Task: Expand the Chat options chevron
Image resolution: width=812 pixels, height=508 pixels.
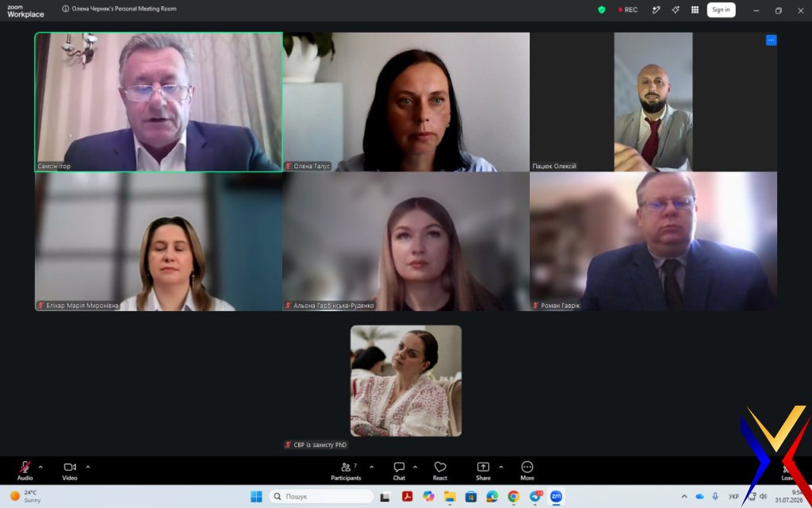Action: pyautogui.click(x=415, y=467)
